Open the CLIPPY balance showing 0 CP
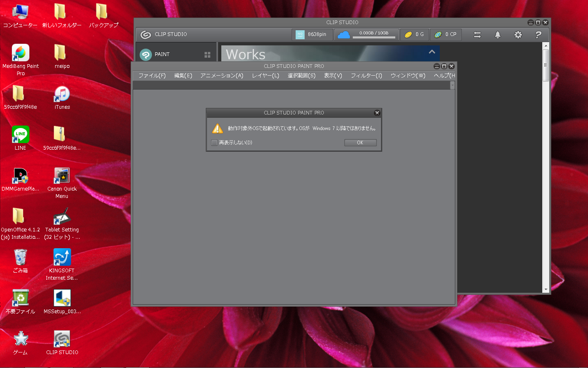Viewport: 588px width, 368px height. pyautogui.click(x=446, y=35)
